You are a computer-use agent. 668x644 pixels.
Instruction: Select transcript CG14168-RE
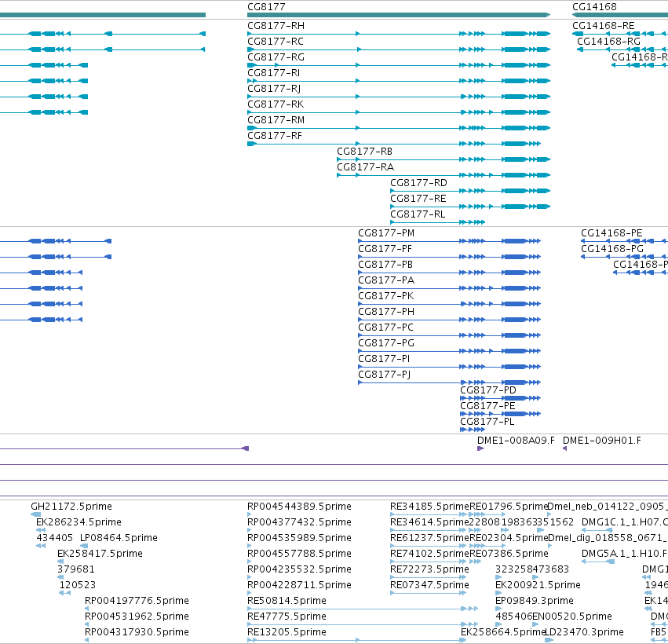click(604, 26)
